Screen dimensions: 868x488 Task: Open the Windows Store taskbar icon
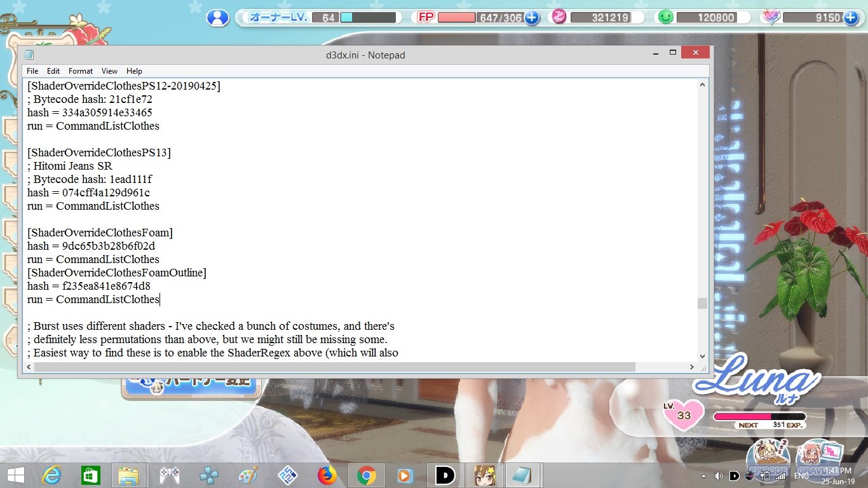coord(90,475)
